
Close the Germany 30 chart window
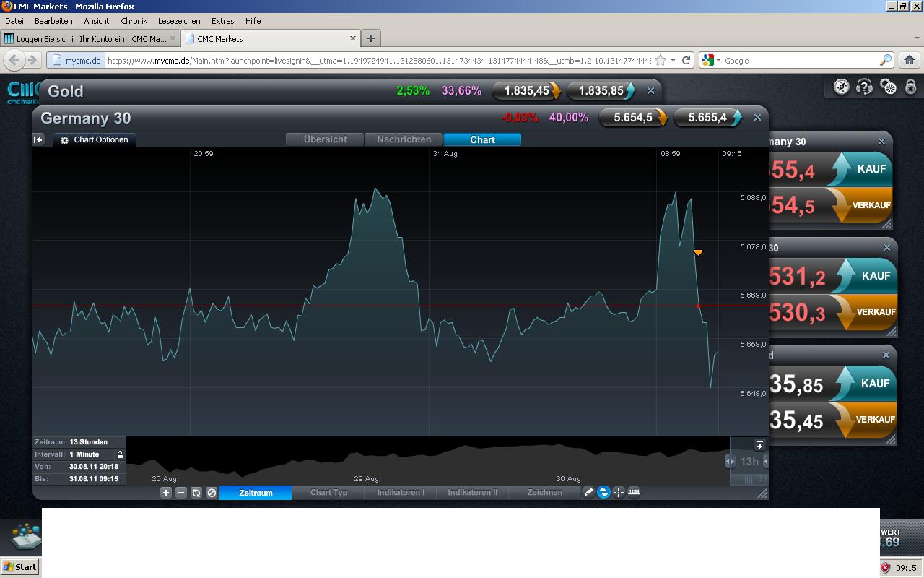pyautogui.click(x=757, y=117)
